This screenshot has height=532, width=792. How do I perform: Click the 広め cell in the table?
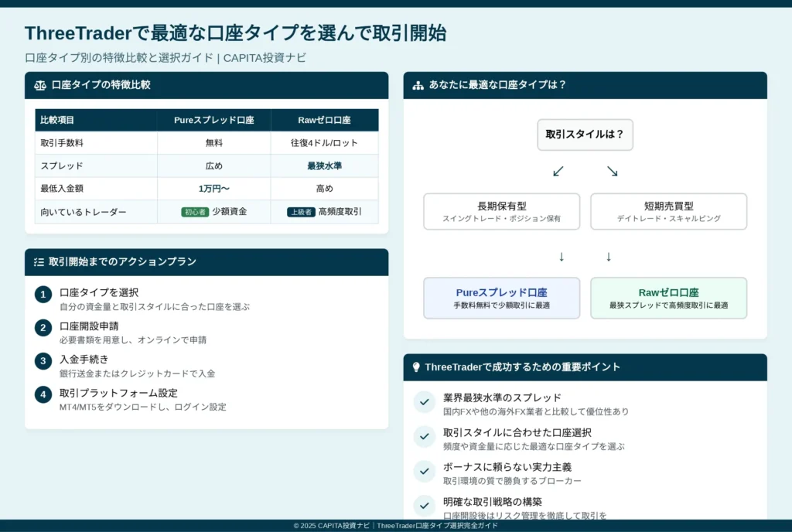click(214, 165)
